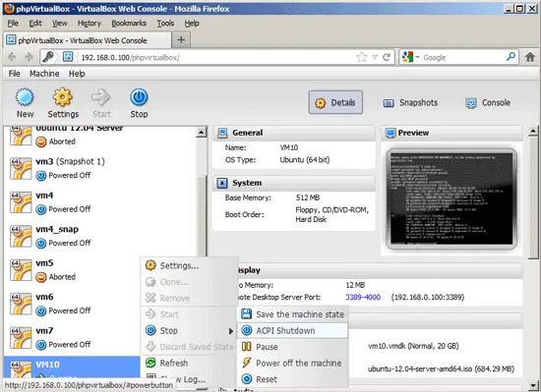Open the 3389-4000 port link
The width and height of the screenshot is (541, 392).
pos(363,297)
